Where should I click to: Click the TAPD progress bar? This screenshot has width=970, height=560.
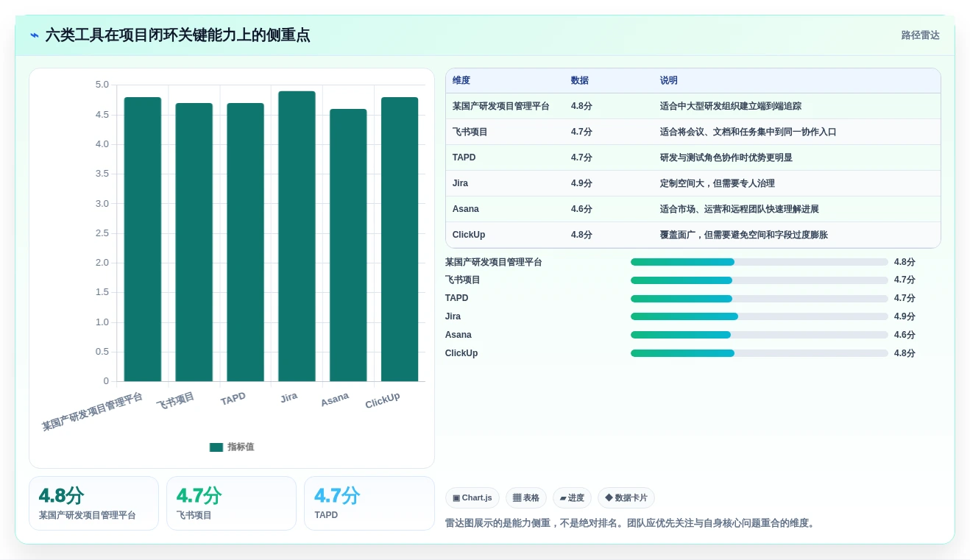[760, 298]
